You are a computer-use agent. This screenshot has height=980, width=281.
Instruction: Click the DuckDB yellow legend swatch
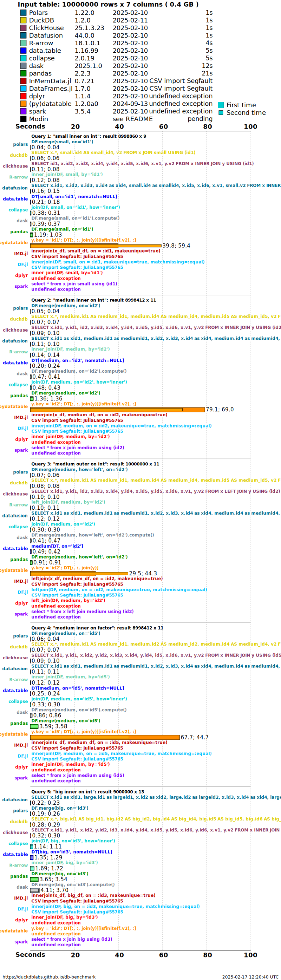[23, 20]
